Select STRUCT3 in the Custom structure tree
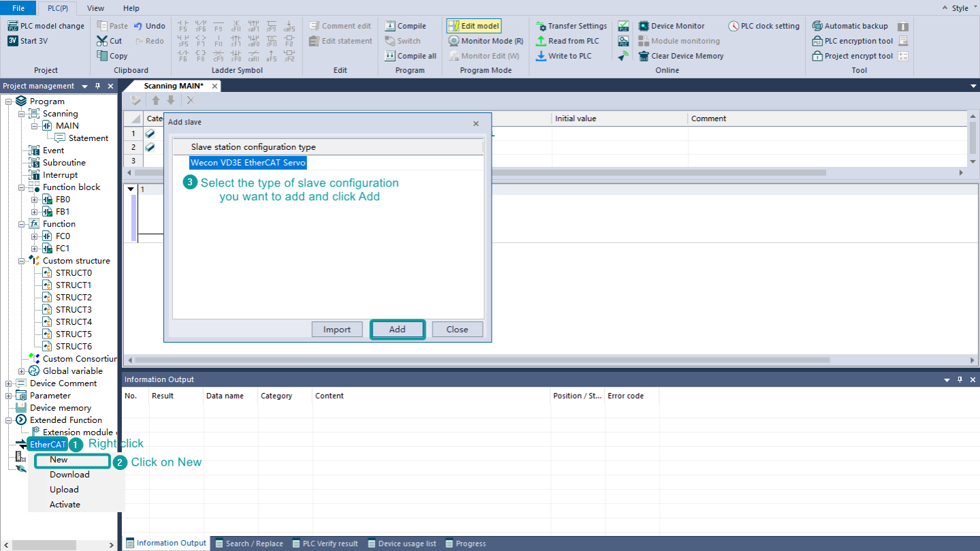Viewport: 980px width, 551px height. coord(74,310)
